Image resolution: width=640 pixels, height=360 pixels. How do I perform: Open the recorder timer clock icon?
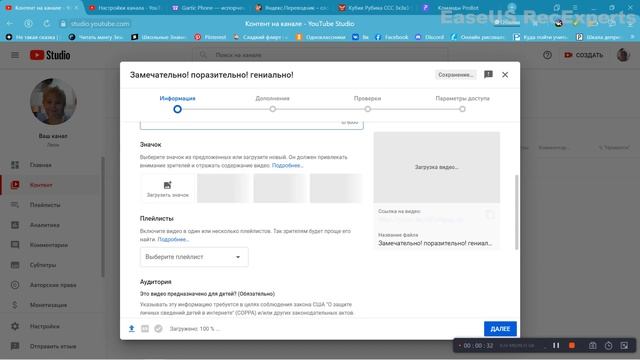tap(608, 345)
